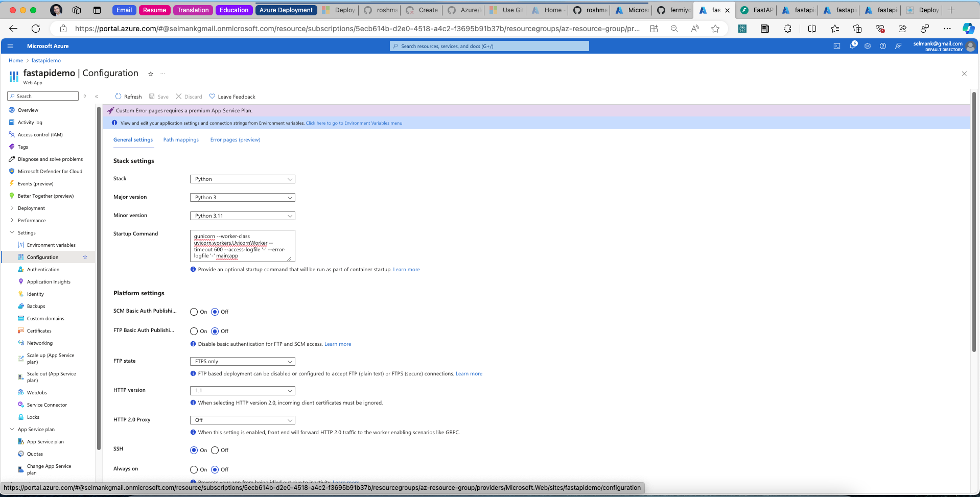
Task: Open portal settings gear icon
Action: [868, 46]
